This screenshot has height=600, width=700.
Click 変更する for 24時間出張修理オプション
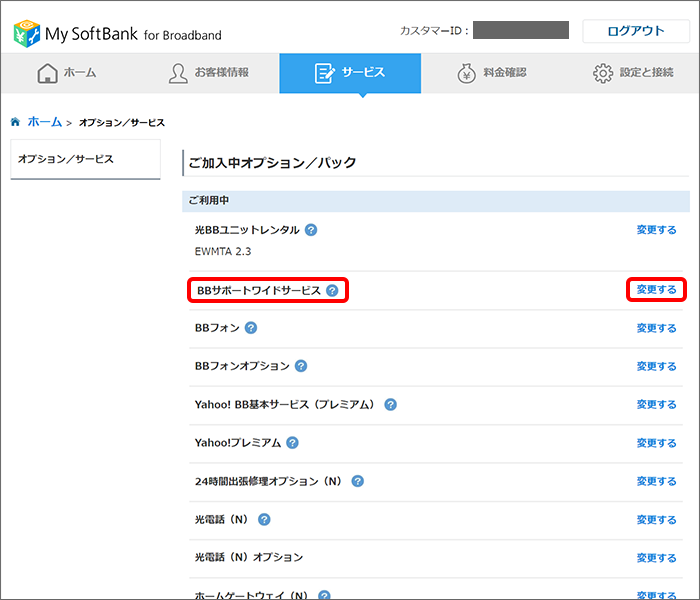(656, 481)
